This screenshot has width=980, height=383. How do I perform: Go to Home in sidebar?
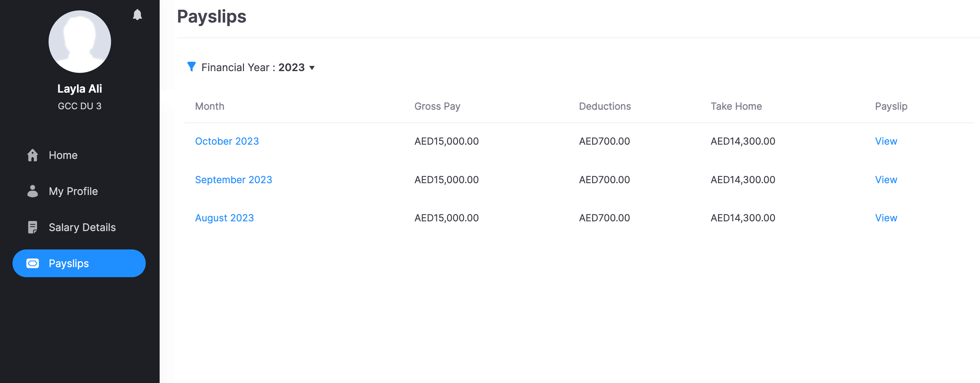click(63, 155)
